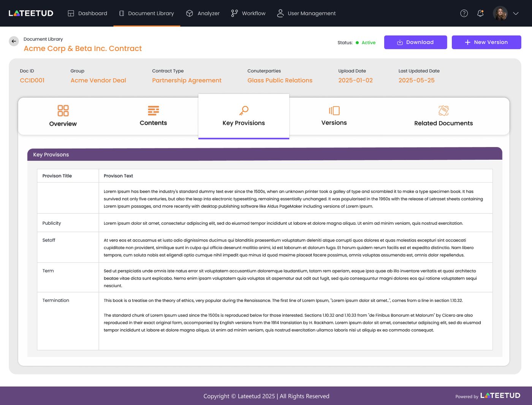
Task: Select the Key Provisions tab label
Action: (244, 123)
